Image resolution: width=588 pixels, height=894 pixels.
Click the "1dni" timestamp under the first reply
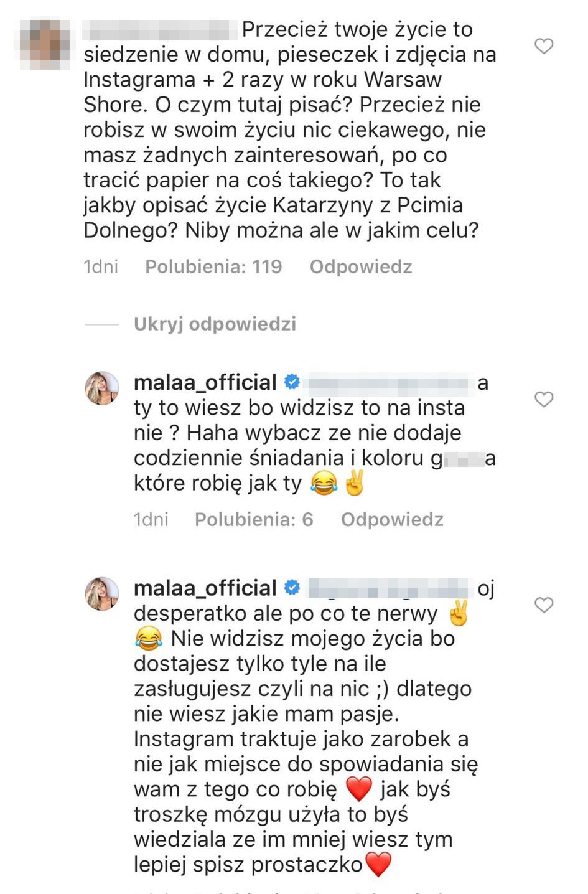coord(151,519)
